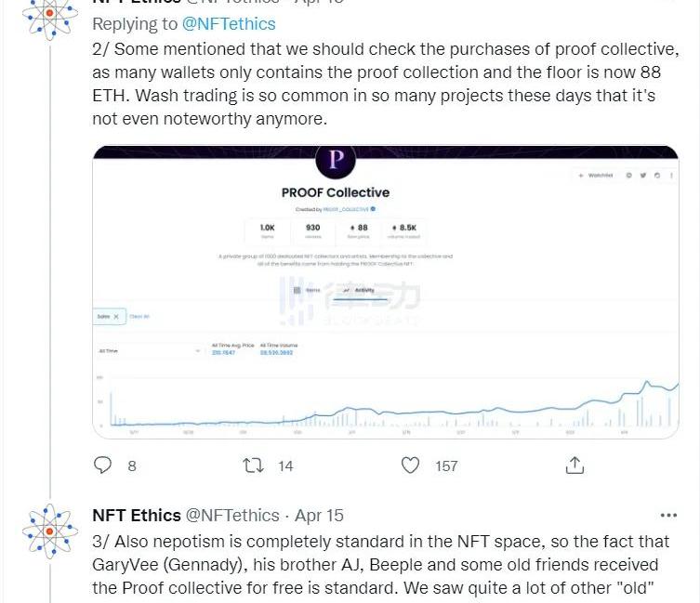
Task: Switch to the Activity tab
Action: tap(358, 291)
